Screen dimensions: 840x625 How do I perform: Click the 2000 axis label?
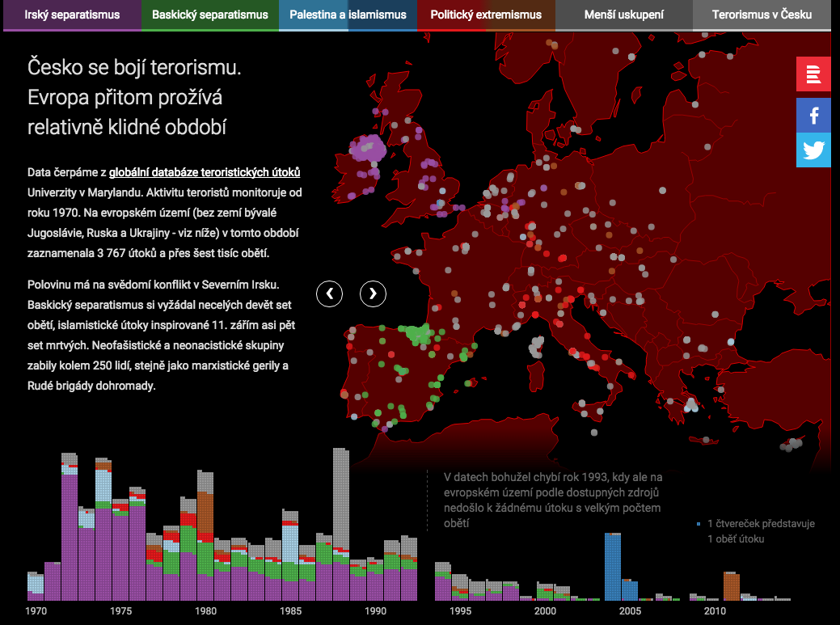[x=545, y=611]
